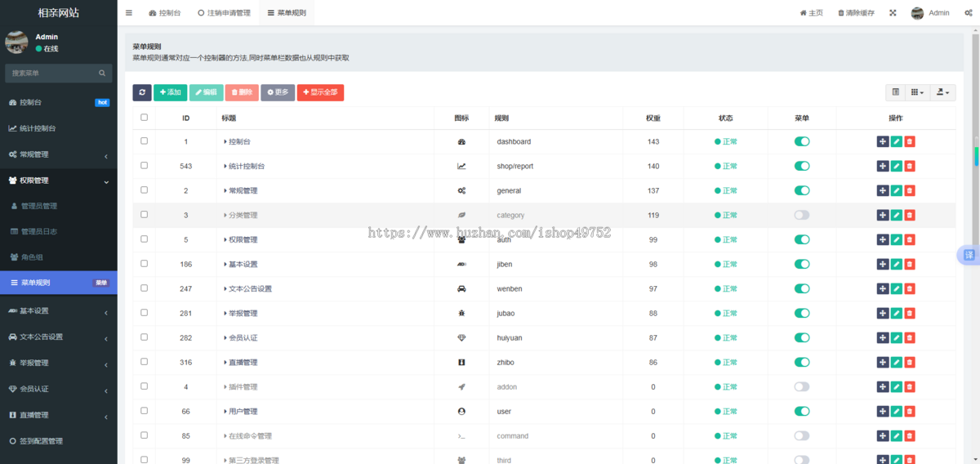Click delete icon for jiben row
Viewport: 980px width, 464px height.
click(910, 264)
